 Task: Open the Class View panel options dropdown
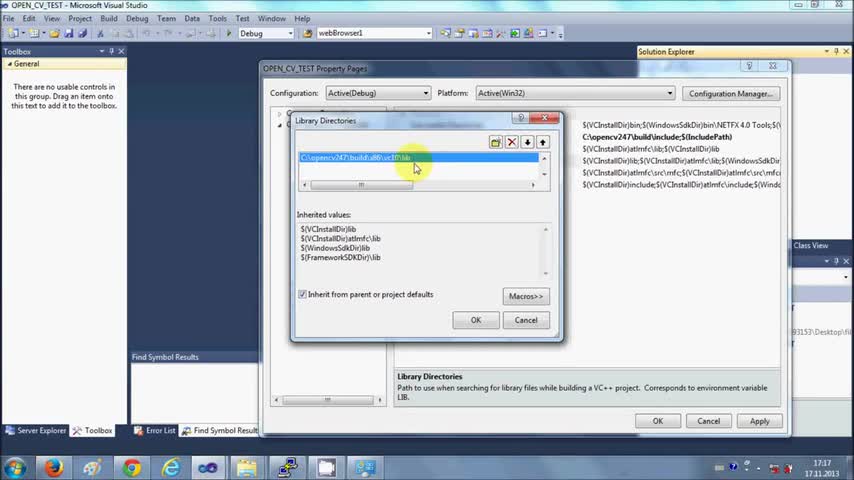click(x=827, y=261)
